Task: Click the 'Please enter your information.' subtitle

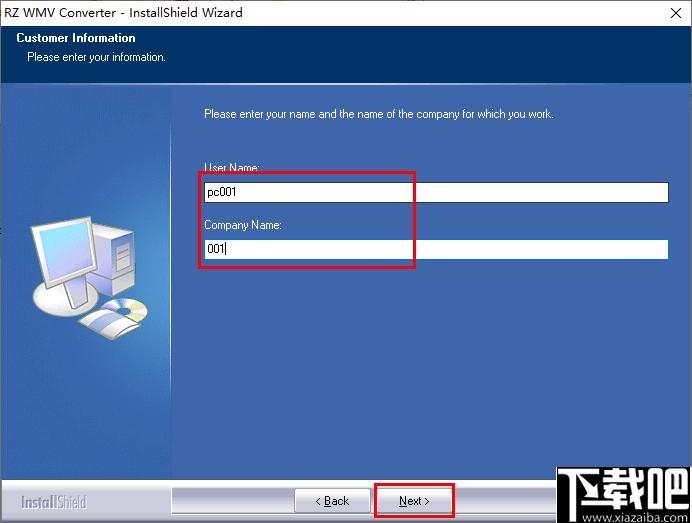Action: click(x=96, y=57)
